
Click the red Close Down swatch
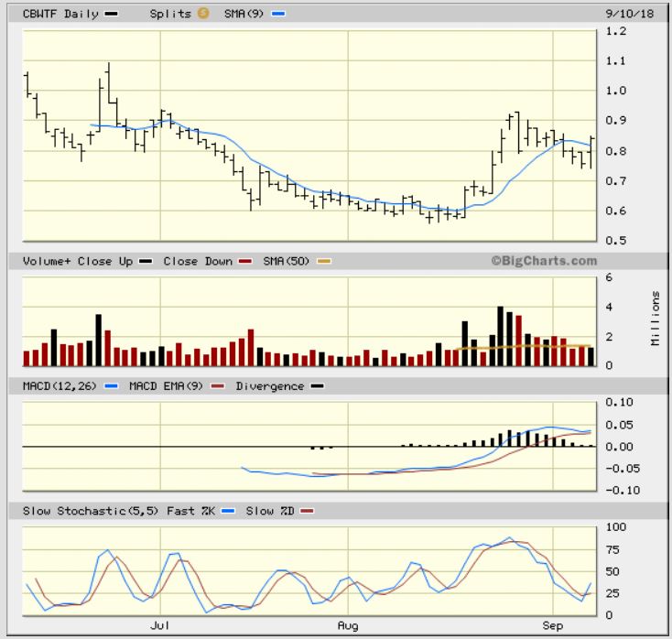[245, 261]
